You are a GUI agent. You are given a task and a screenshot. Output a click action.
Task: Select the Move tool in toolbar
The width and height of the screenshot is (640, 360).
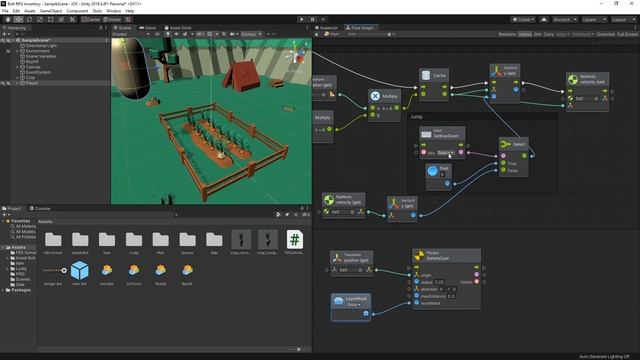click(x=18, y=19)
